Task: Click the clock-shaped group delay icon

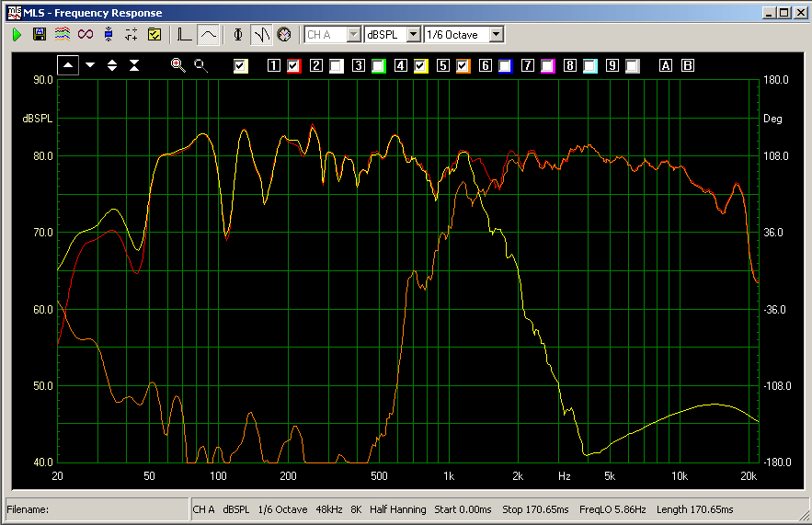Action: [x=284, y=35]
